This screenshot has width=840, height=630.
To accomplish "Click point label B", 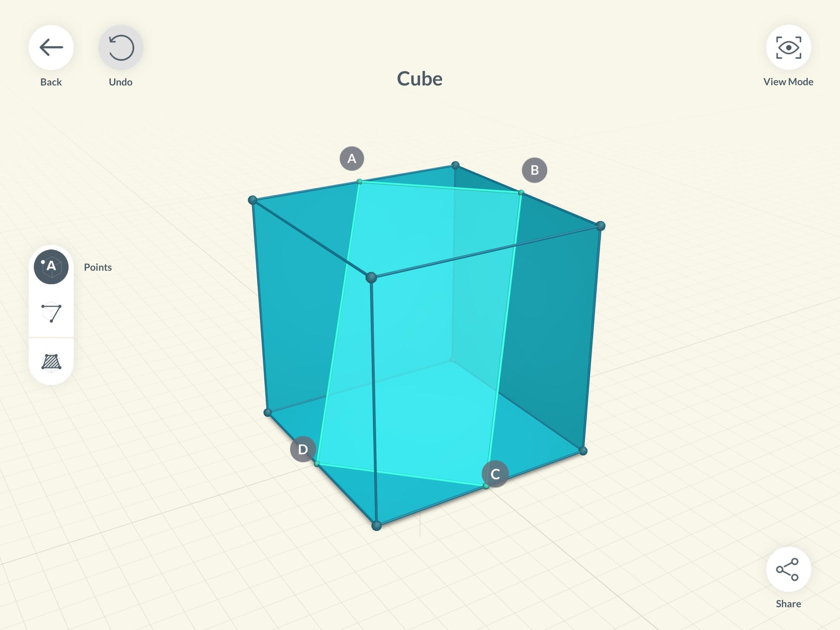I will tap(534, 170).
